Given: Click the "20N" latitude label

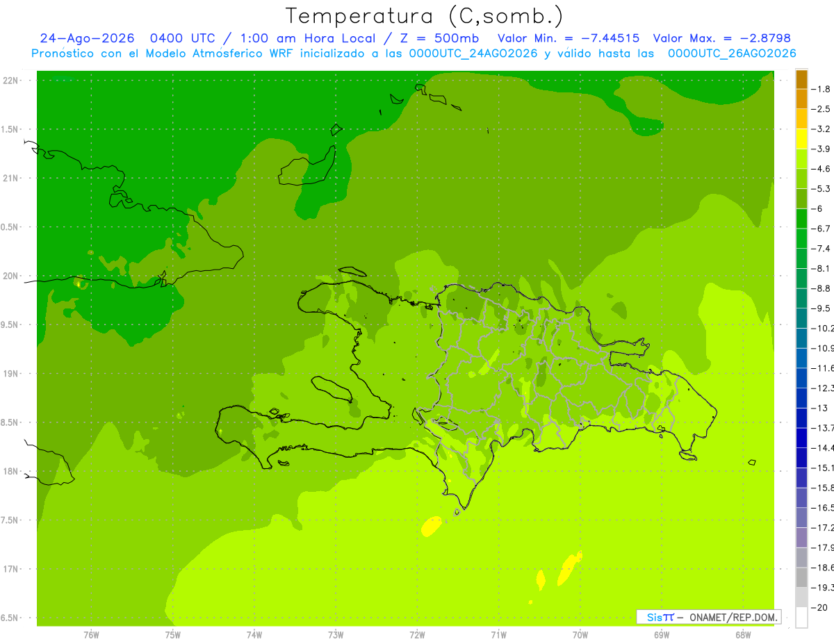Looking at the screenshot, I should click(10, 276).
